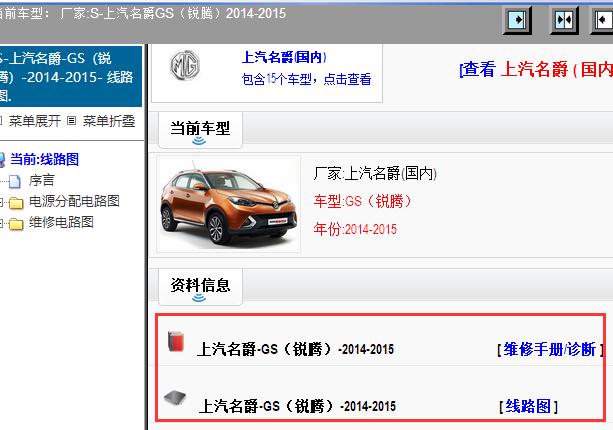Screen dimensions: 613x430
Task: Click the orange MG GS car thumbnail
Action: (229, 204)
